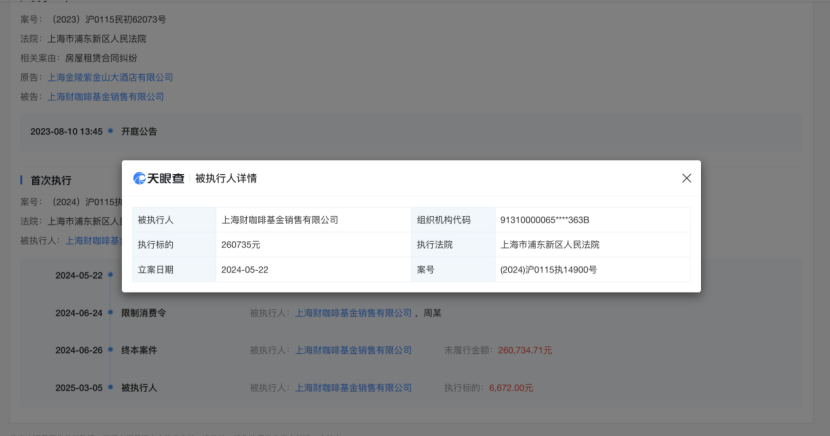The height and width of the screenshot is (436, 830).
Task: Select case number (2024)沪0115执14900号
Action: [x=548, y=270]
